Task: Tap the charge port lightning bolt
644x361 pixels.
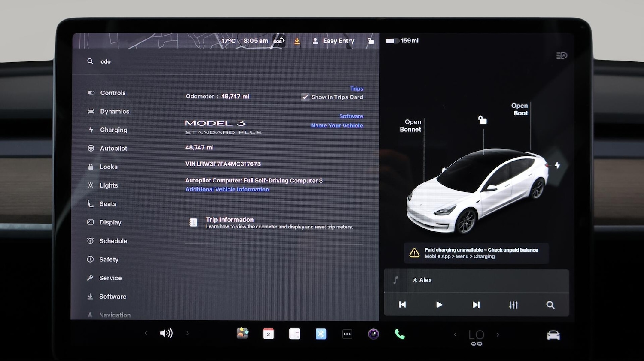Action: (x=557, y=165)
